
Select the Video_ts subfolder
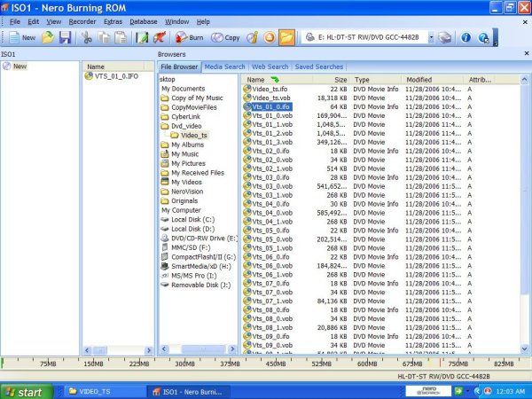coord(189,136)
